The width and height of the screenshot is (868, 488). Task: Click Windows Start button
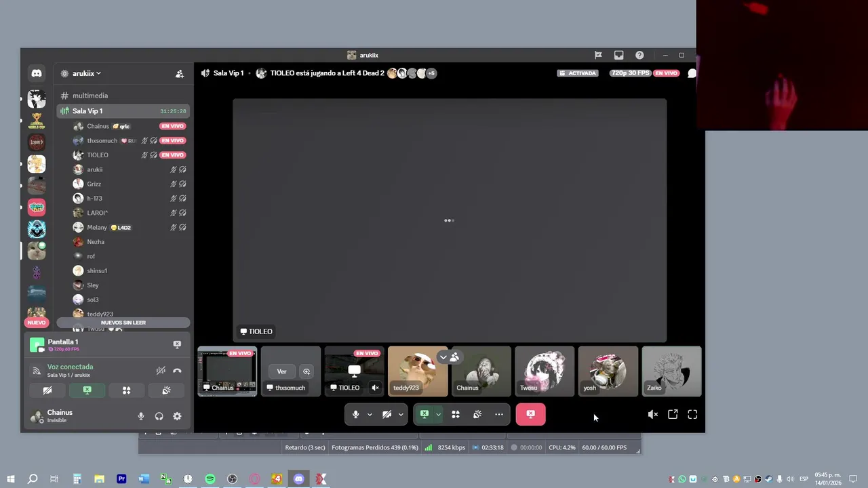[10, 479]
